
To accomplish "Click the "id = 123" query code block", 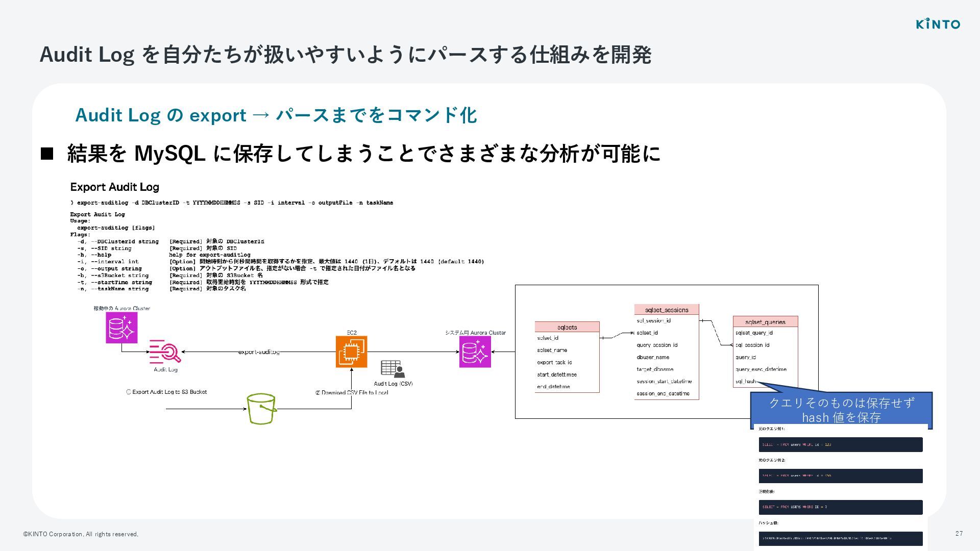I will pyautogui.click(x=841, y=444).
